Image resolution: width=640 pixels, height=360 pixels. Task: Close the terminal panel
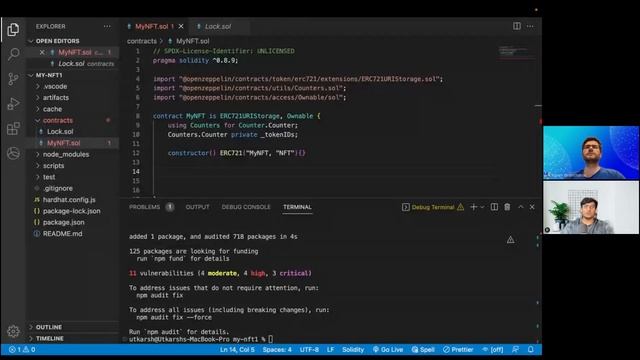[x=532, y=207]
